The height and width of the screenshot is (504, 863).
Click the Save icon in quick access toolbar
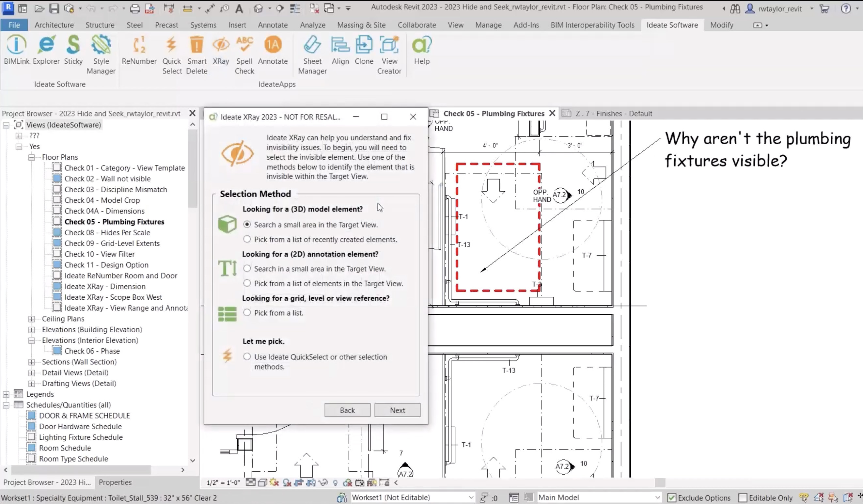pos(54,8)
